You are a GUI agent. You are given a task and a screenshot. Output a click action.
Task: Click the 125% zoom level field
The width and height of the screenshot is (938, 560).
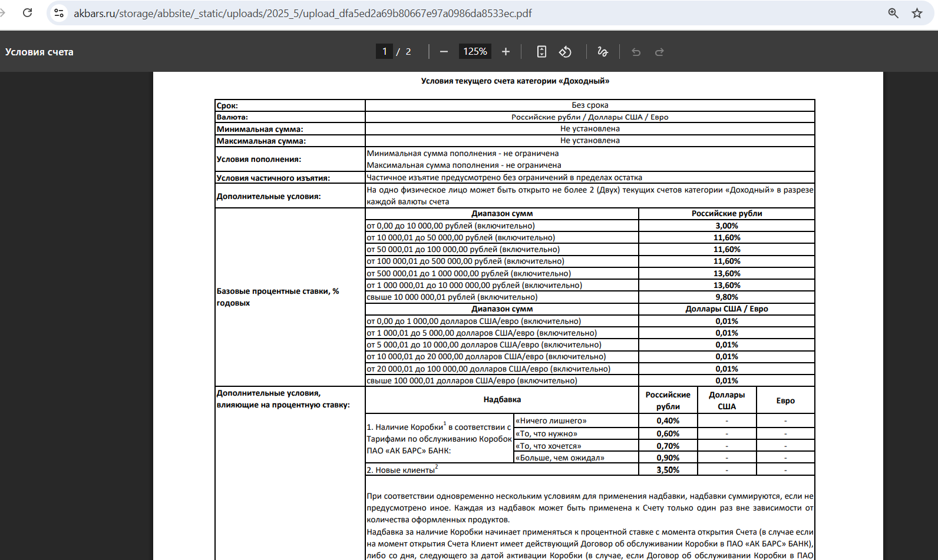point(475,52)
